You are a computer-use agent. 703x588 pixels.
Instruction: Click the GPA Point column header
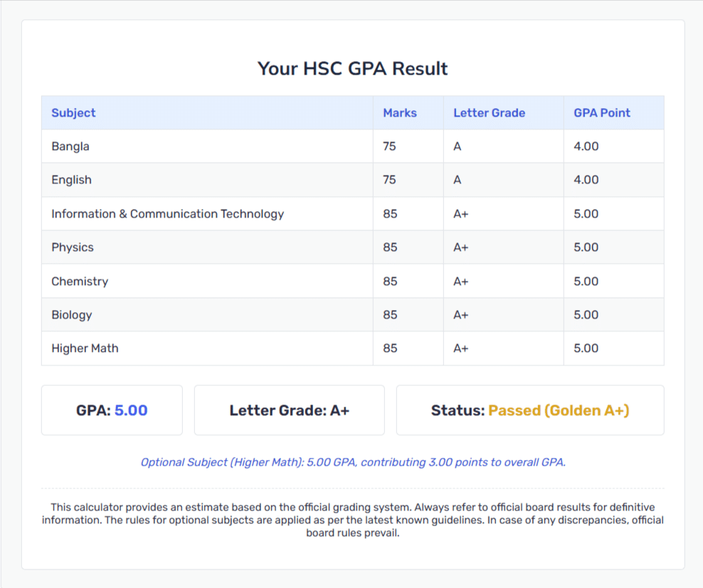point(614,112)
